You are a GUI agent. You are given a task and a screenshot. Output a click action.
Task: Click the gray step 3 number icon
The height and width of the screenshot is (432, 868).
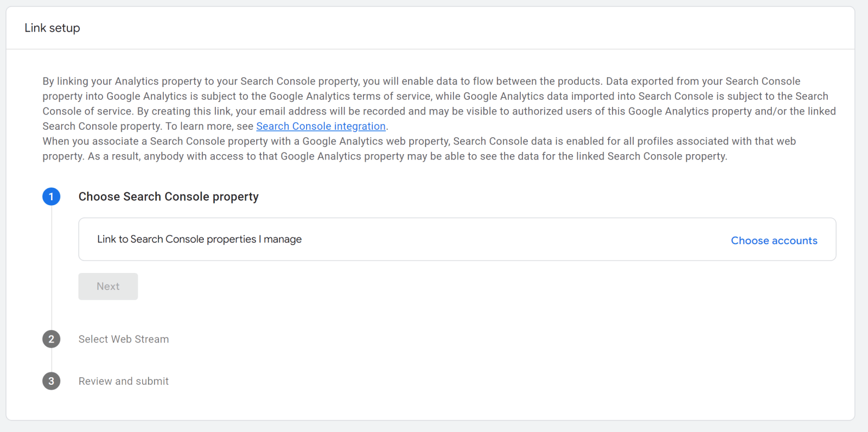(x=52, y=381)
